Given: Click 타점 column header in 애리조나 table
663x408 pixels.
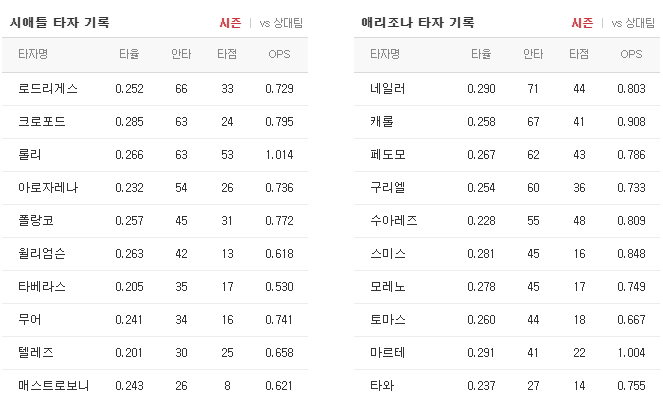Looking at the screenshot, I should click(579, 54).
